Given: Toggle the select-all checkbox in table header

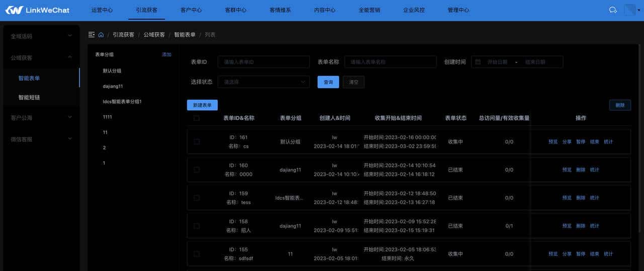Looking at the screenshot, I should (197, 118).
